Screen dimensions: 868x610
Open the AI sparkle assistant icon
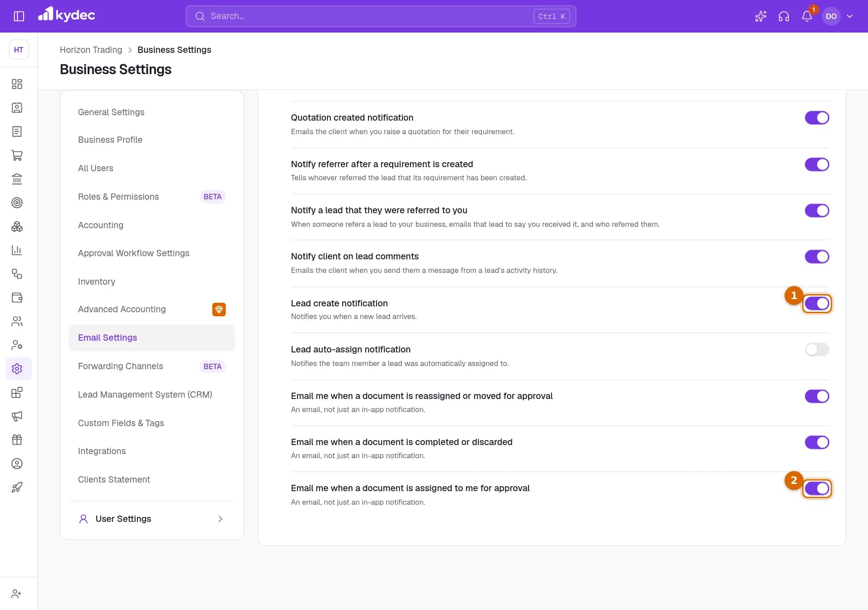point(760,16)
